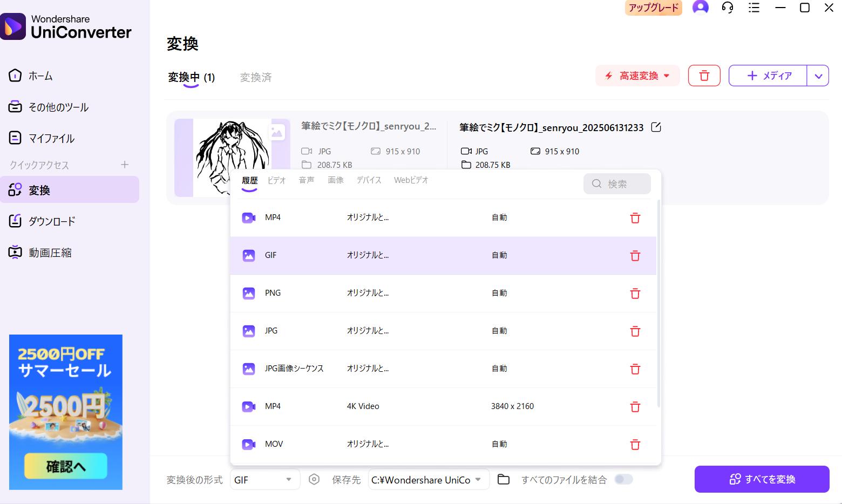Browse the output folder with folder icon
Viewport: 842px width, 504px height.
tap(504, 479)
